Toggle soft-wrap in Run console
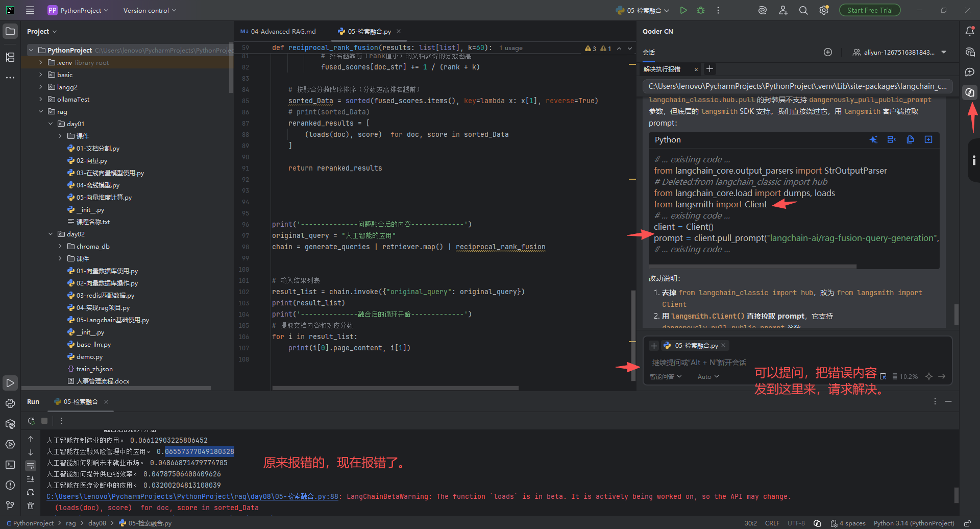Viewport: 980px width, 529px height. pyautogui.click(x=31, y=466)
